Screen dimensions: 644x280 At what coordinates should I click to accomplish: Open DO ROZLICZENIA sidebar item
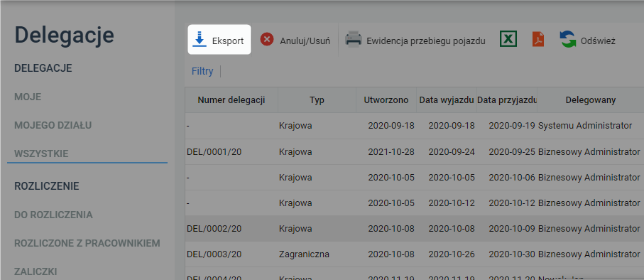click(53, 215)
